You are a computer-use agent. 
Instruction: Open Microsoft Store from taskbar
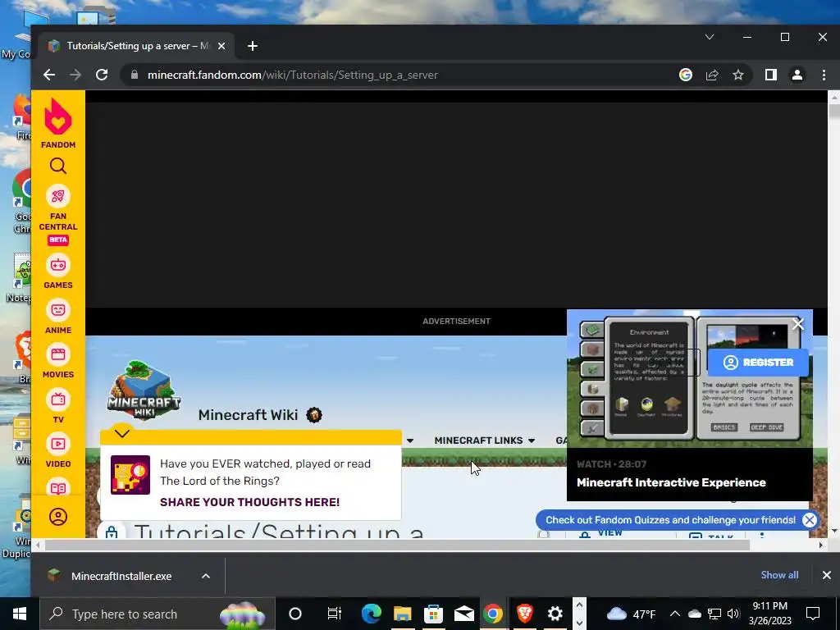tap(433, 614)
